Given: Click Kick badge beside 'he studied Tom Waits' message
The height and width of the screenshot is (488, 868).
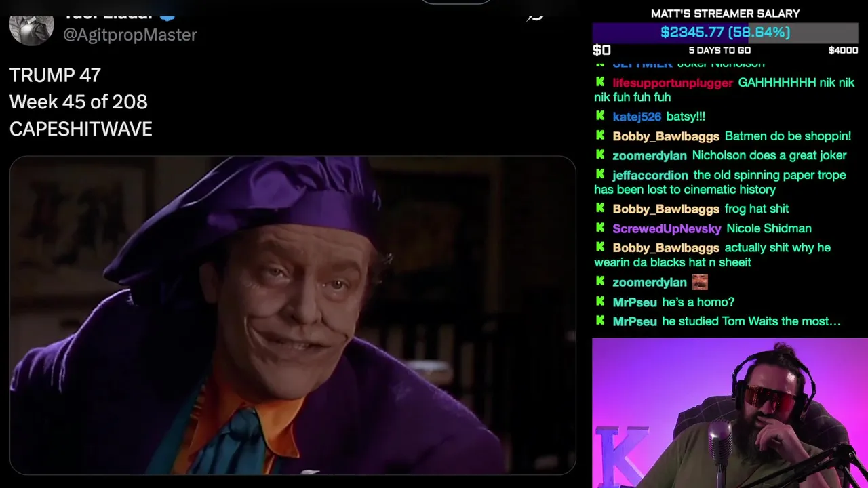Looking at the screenshot, I should 600,321.
